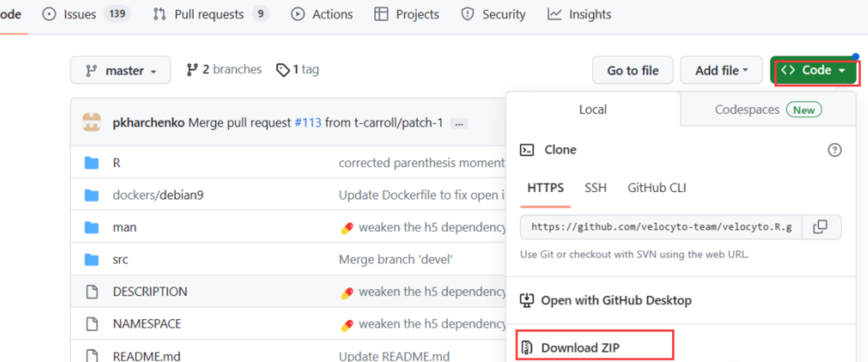Open the Insights tab
868x362 pixels.
click(579, 14)
